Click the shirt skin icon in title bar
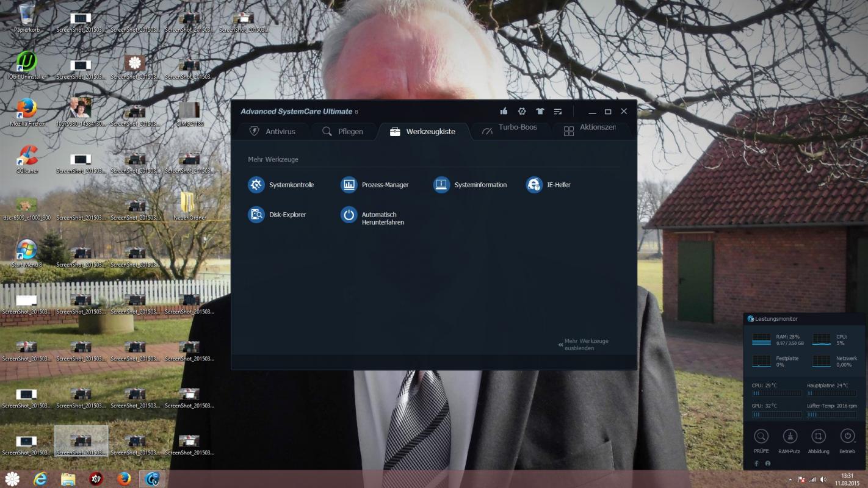The height and width of the screenshot is (488, 868). coord(540,112)
